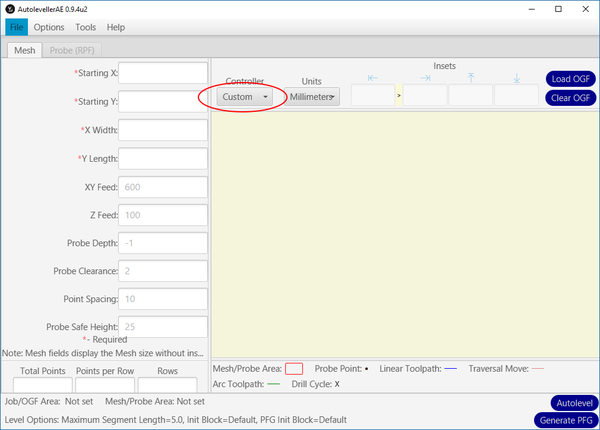Switch to the Mesh tab
Screen dimensions: 600x430
(x=24, y=50)
